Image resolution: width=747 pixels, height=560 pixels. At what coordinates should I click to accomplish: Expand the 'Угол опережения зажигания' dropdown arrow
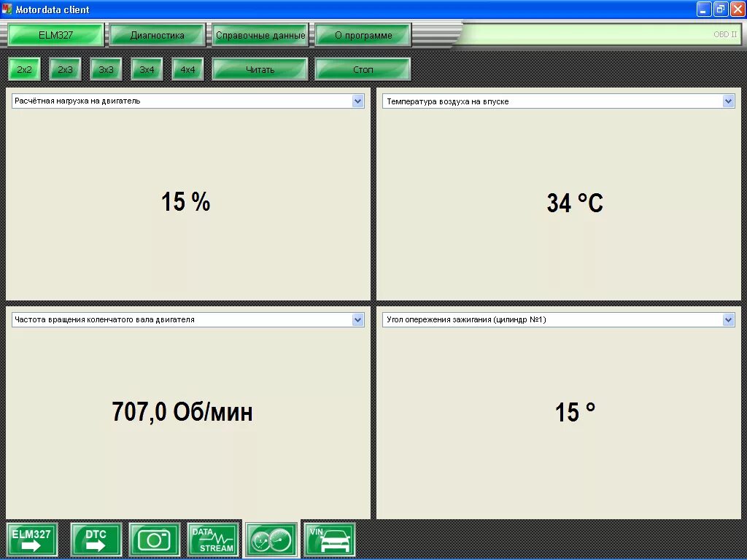[728, 319]
